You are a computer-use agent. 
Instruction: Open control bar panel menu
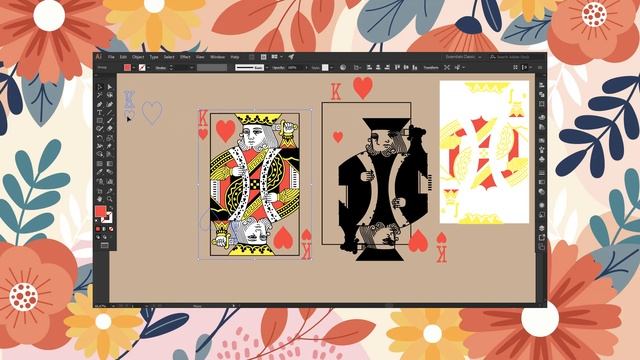(540, 68)
